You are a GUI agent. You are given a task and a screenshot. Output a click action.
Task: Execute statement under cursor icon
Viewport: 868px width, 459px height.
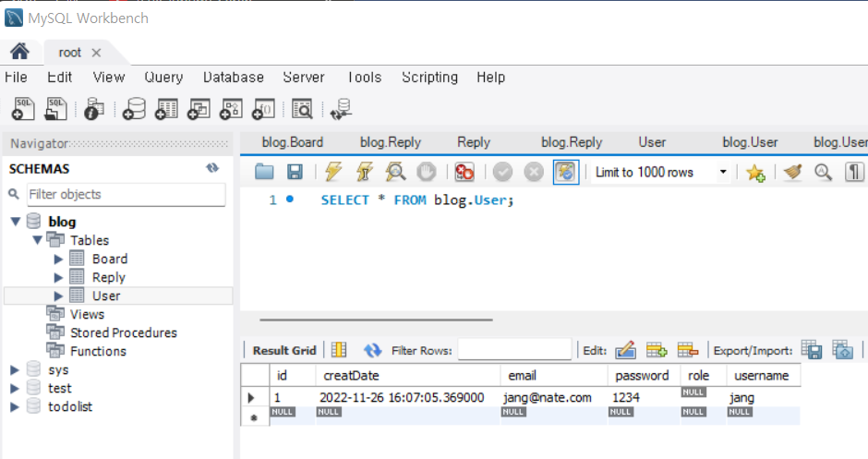click(364, 172)
